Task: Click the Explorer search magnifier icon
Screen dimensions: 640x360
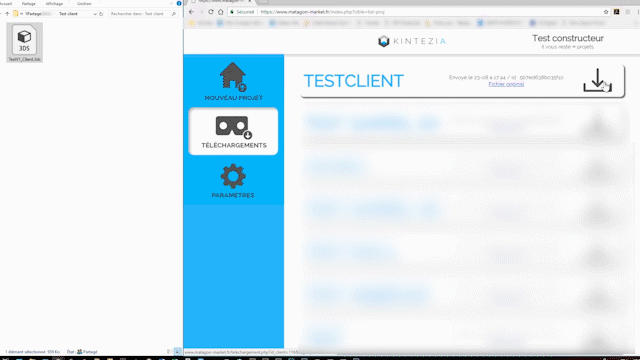Action: [x=174, y=14]
